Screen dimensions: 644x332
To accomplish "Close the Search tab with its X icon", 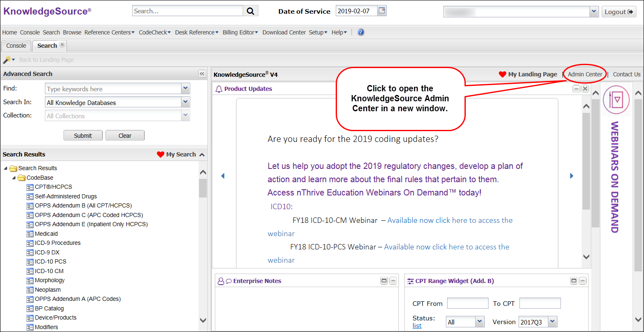I will 62,45.
